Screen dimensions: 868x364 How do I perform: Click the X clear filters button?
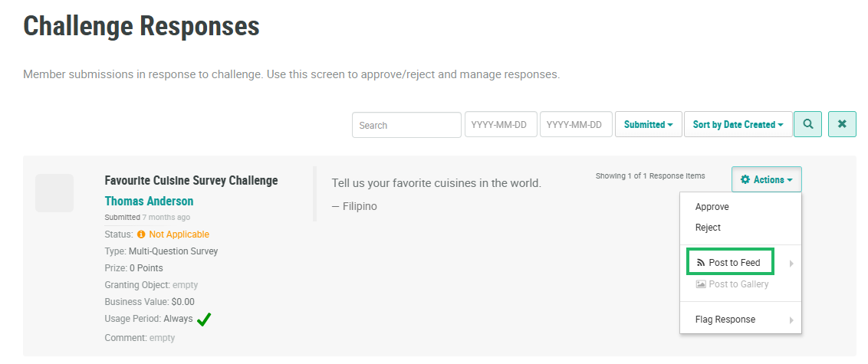click(x=842, y=124)
